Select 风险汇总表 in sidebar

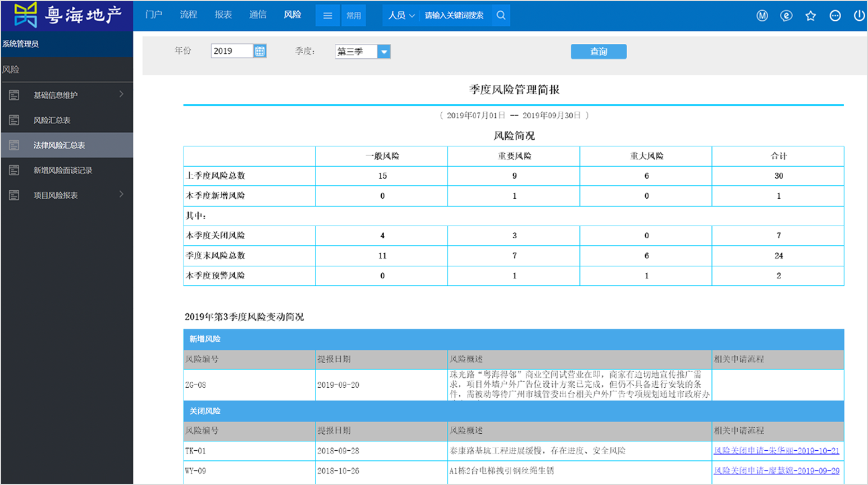tap(52, 120)
